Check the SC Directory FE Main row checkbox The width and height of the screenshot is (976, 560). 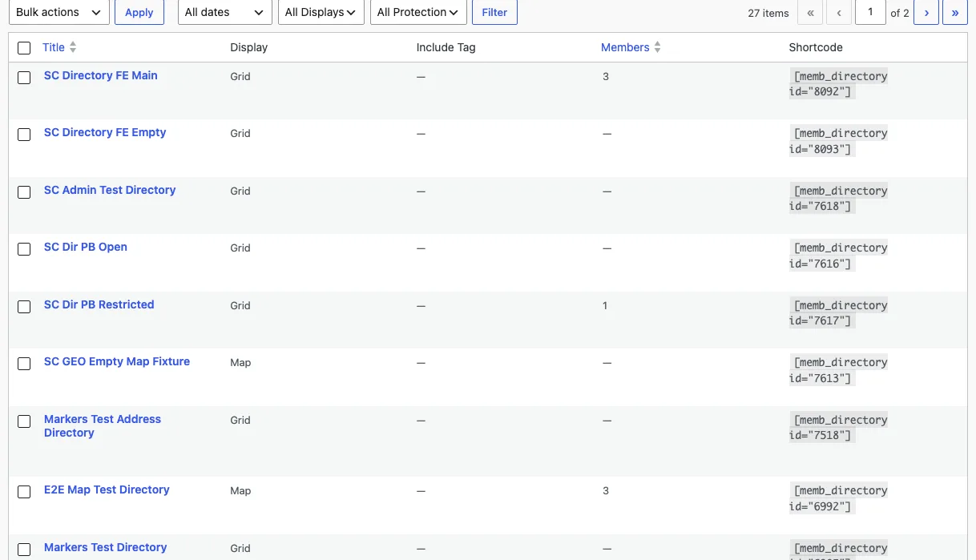pos(24,78)
